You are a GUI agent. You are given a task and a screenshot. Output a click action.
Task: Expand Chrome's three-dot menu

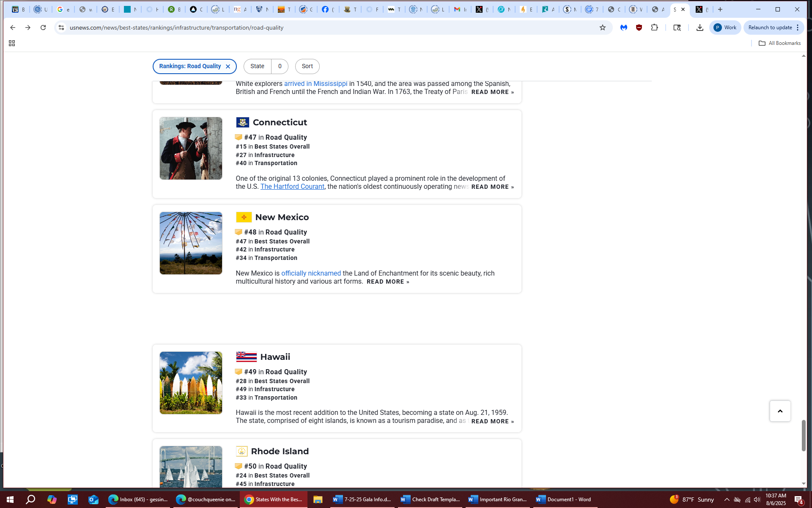[798, 28]
